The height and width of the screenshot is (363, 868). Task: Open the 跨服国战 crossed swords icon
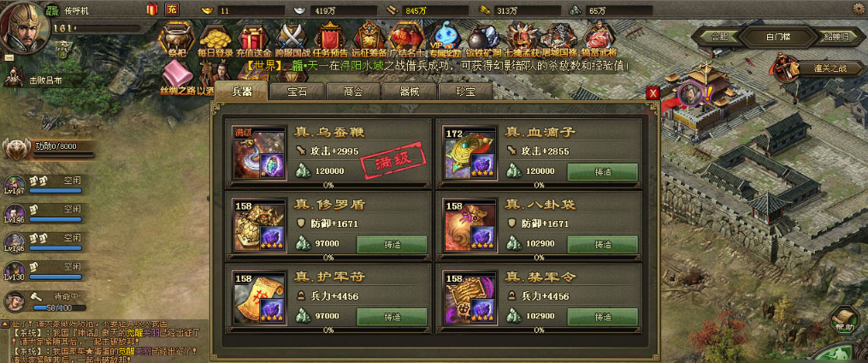(x=291, y=37)
